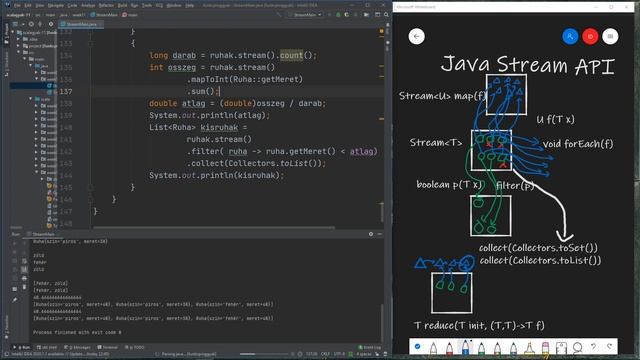Image resolution: width=640 pixels, height=360 pixels.
Task: Click the green Run button in IntelliJ toolbar
Action: pos(329,15)
